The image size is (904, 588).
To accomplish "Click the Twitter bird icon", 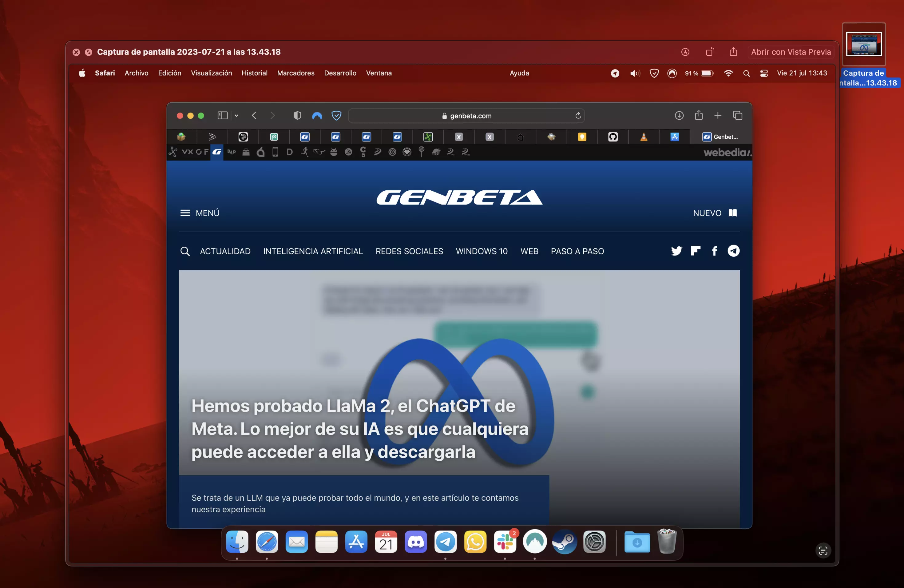I will 676,251.
